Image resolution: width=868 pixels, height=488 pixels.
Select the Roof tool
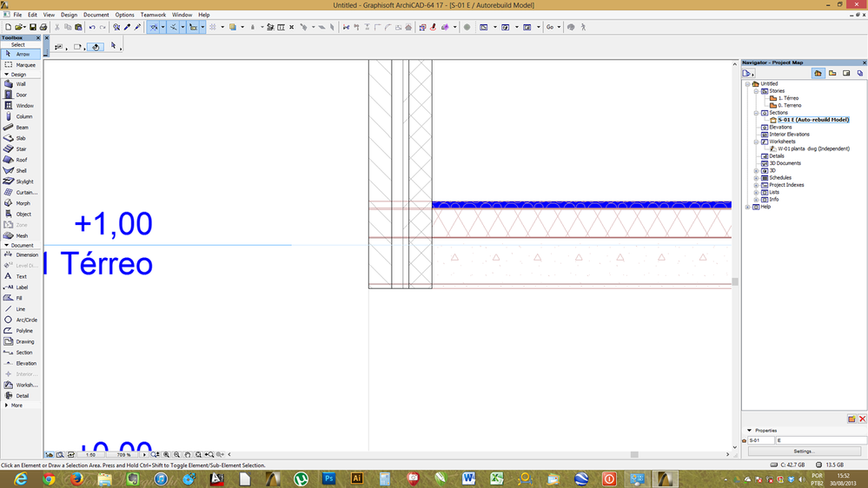click(20, 160)
